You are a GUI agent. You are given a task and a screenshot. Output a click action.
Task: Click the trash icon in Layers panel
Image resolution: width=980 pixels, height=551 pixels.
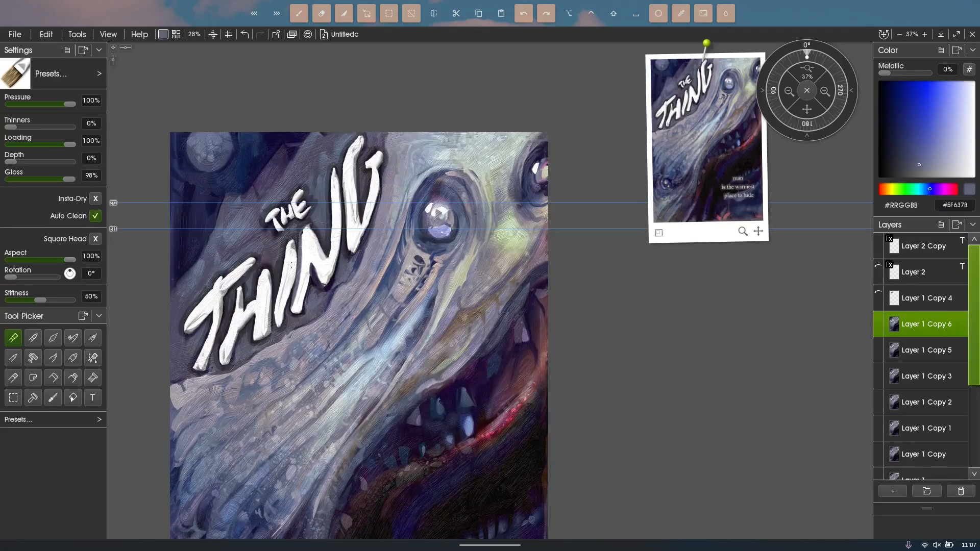(961, 491)
